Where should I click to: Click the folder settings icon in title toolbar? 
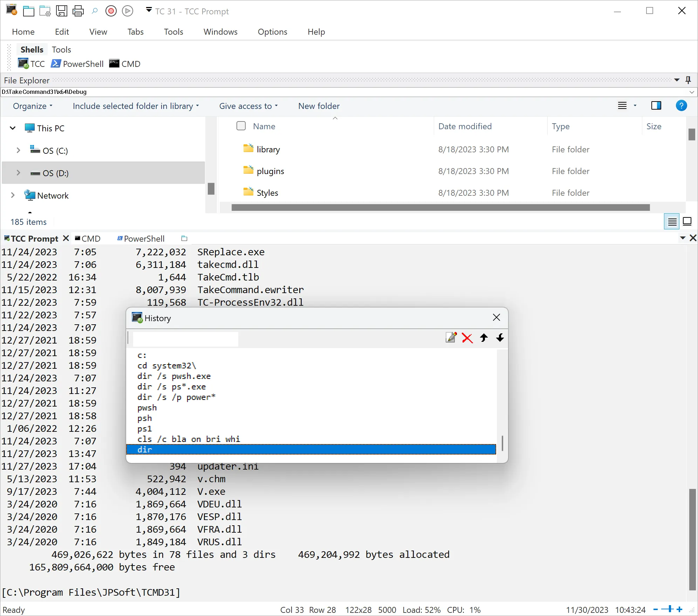pyautogui.click(x=45, y=11)
